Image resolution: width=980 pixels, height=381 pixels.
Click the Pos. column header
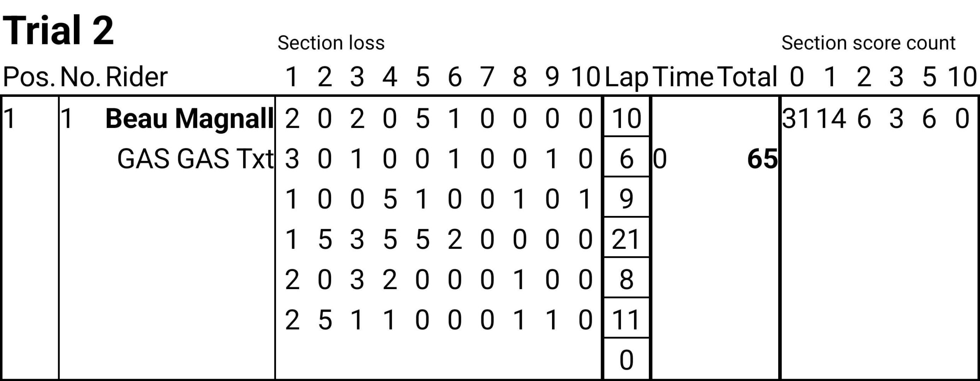[29, 77]
